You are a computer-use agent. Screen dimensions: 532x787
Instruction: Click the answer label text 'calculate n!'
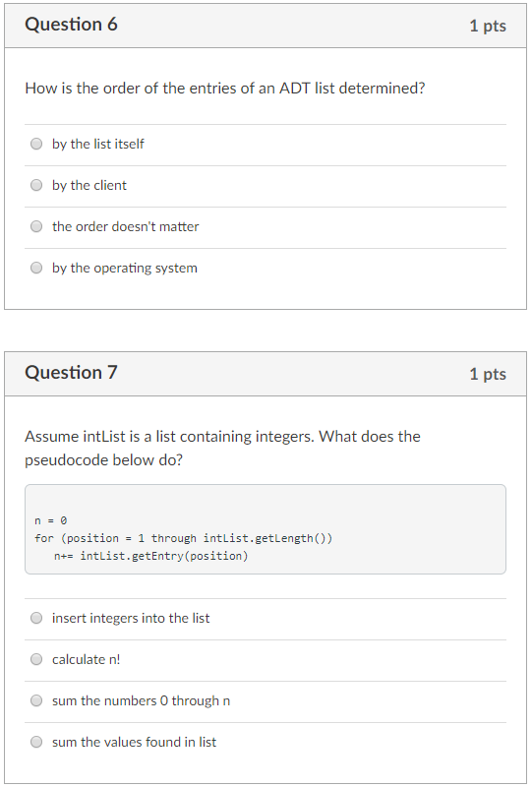[87, 659]
